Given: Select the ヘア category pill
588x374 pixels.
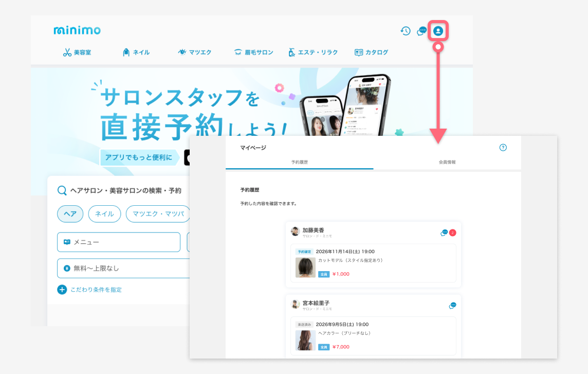Looking at the screenshot, I should (x=70, y=213).
